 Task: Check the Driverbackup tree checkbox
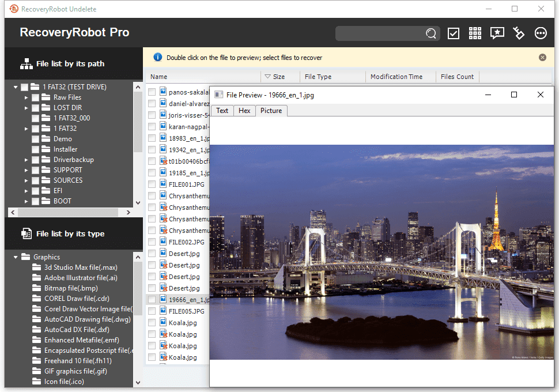35,160
